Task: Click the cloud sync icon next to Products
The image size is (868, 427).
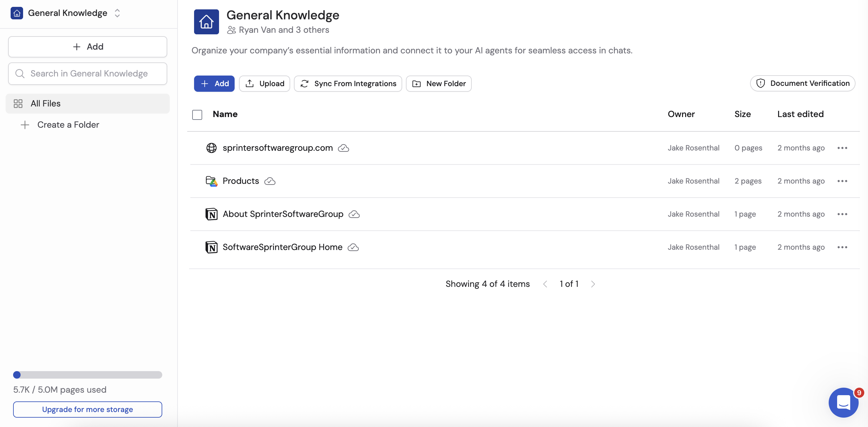Action: (x=270, y=181)
